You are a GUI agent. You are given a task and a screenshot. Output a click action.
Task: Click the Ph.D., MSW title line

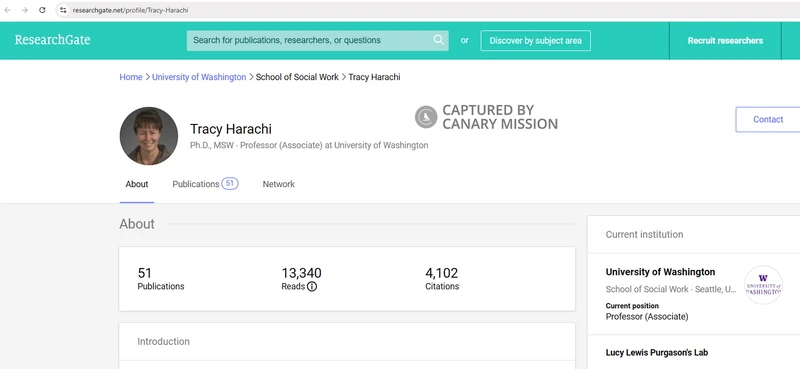(309, 145)
